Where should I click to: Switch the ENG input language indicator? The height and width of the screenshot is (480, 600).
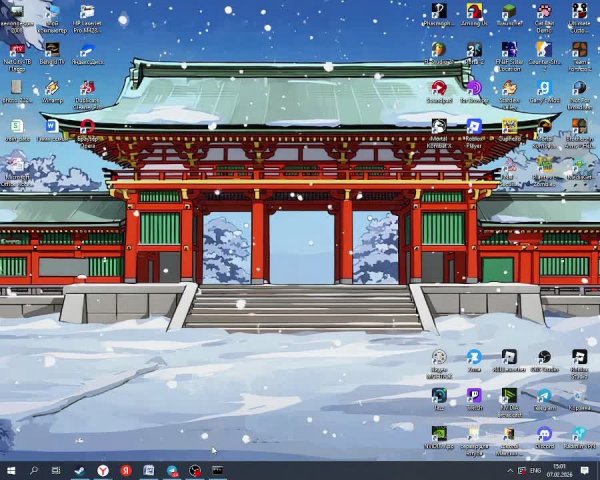tap(535, 470)
